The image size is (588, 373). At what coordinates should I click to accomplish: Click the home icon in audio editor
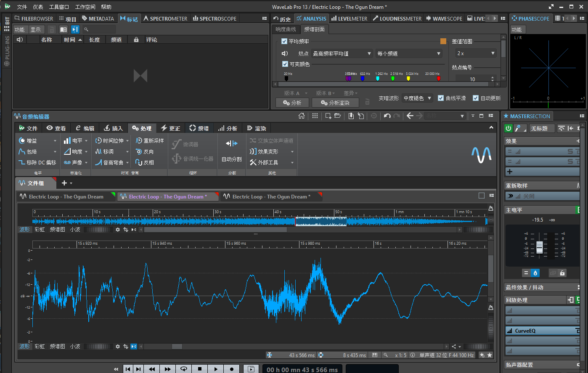pos(302,116)
